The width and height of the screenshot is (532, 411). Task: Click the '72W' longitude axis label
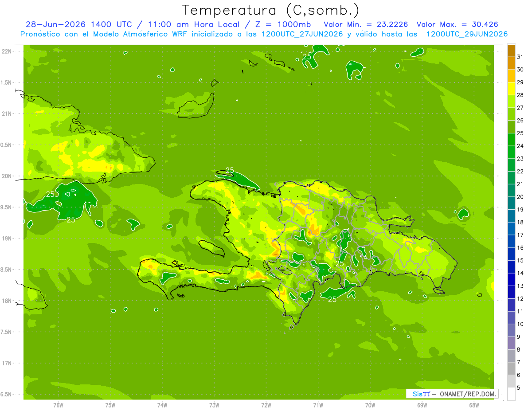pyautogui.click(x=266, y=406)
